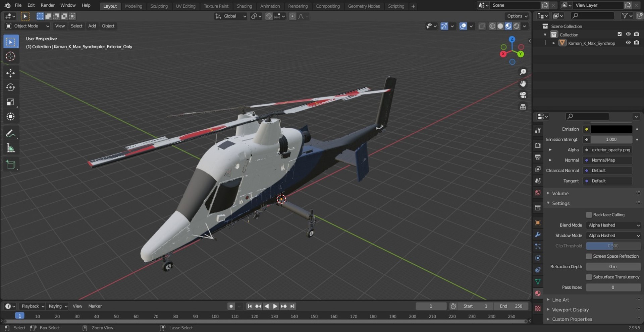
Task: Open Output properties tab
Action: coord(538,157)
